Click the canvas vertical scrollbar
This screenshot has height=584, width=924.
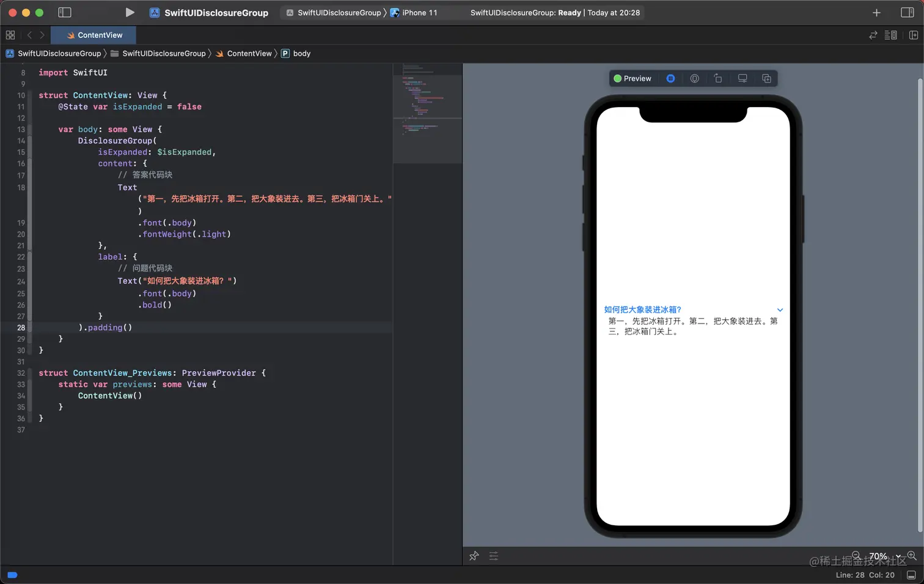(x=920, y=306)
